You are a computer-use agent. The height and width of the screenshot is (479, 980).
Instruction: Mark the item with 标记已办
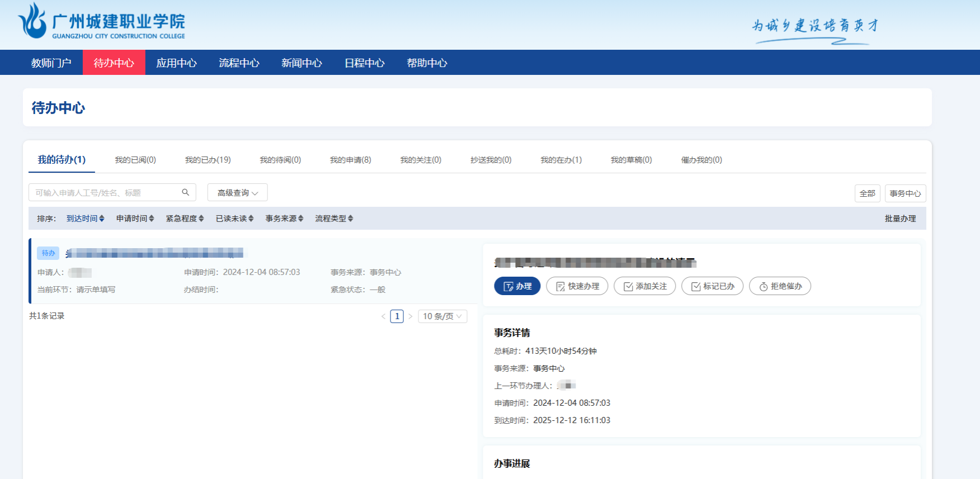pyautogui.click(x=712, y=286)
